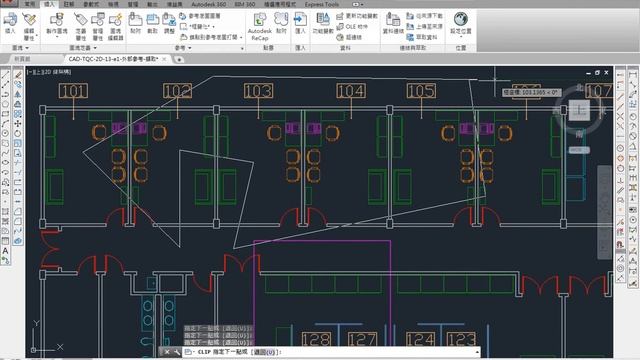Click the navigation bar on the drawing's right edge
Image resolution: width=640 pixels, height=360 pixels.
click(x=604, y=212)
